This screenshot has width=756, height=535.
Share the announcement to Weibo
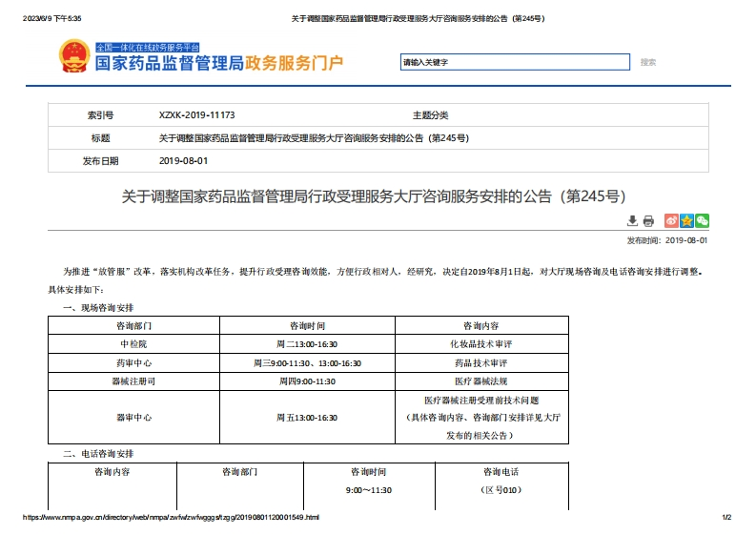point(671,220)
